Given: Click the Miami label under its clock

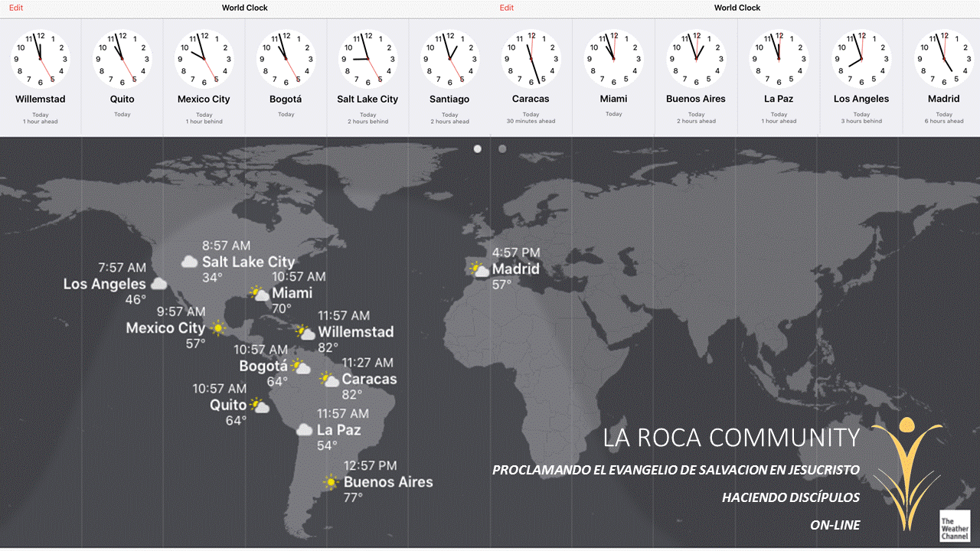Looking at the screenshot, I should click(614, 99).
